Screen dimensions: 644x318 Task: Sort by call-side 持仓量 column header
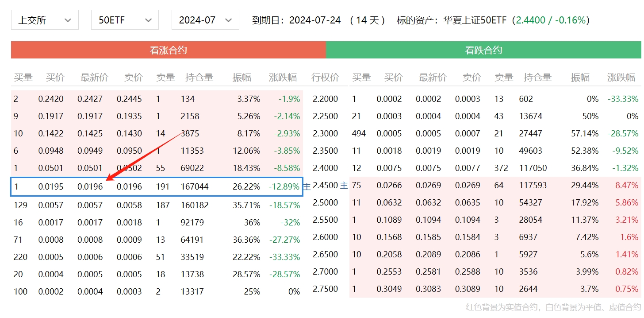[199, 78]
